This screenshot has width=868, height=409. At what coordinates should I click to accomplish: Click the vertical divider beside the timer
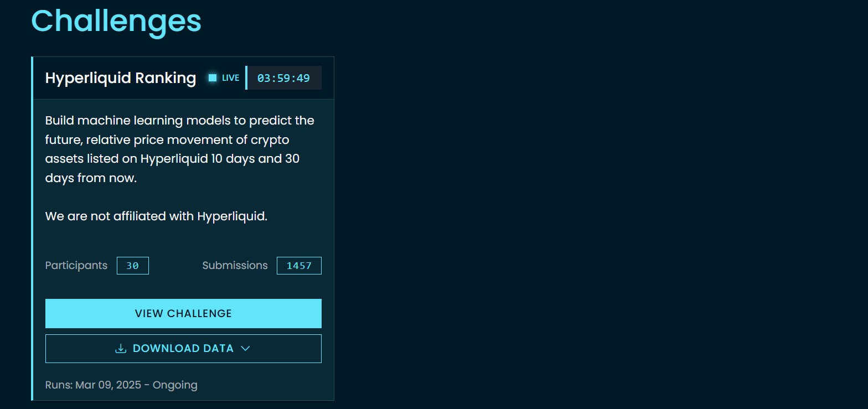point(246,78)
